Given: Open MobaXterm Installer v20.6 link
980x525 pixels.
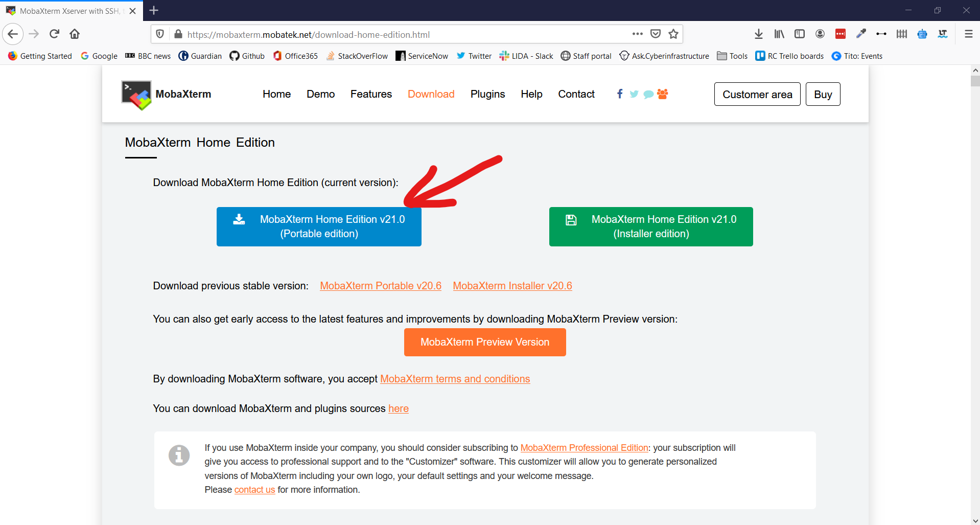Looking at the screenshot, I should tap(512, 286).
